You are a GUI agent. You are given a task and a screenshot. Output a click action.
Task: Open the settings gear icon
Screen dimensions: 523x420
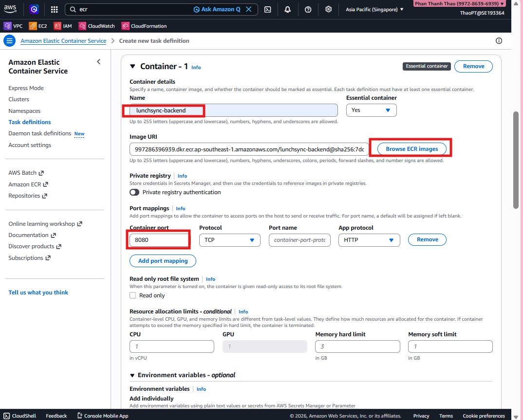(328, 9)
